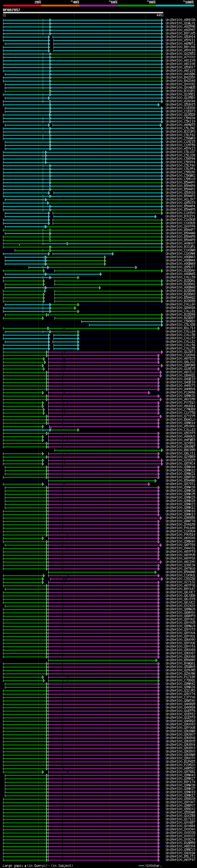The image size is (197, 868).
Task: Select the hit label UniRef100_O29325
Action: click(180, 460)
